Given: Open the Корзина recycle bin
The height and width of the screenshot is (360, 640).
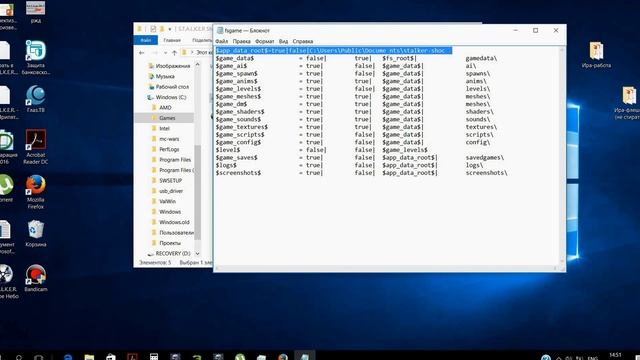Looking at the screenshot, I should [x=36, y=233].
